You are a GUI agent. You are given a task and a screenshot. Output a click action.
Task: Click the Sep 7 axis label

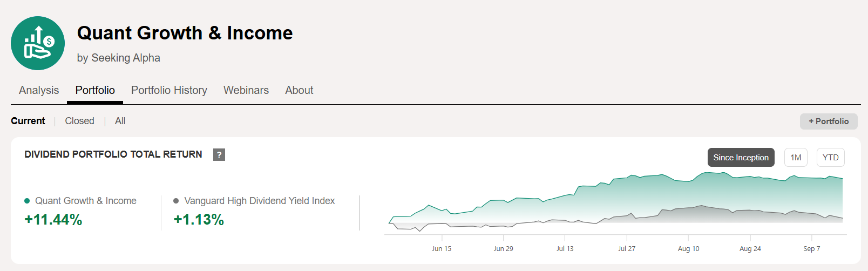[x=812, y=249]
